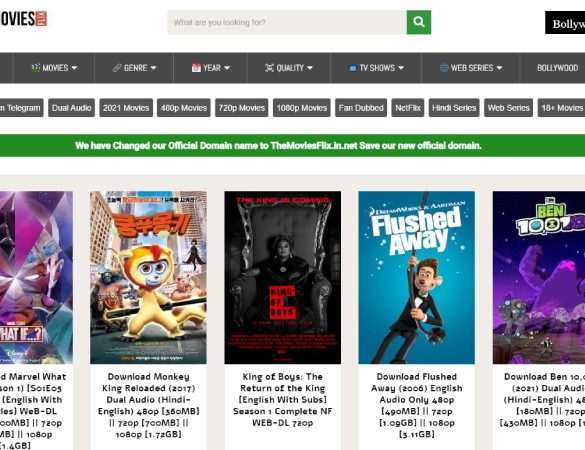
Task: Click the King of Boys poster
Action: pyautogui.click(x=282, y=278)
